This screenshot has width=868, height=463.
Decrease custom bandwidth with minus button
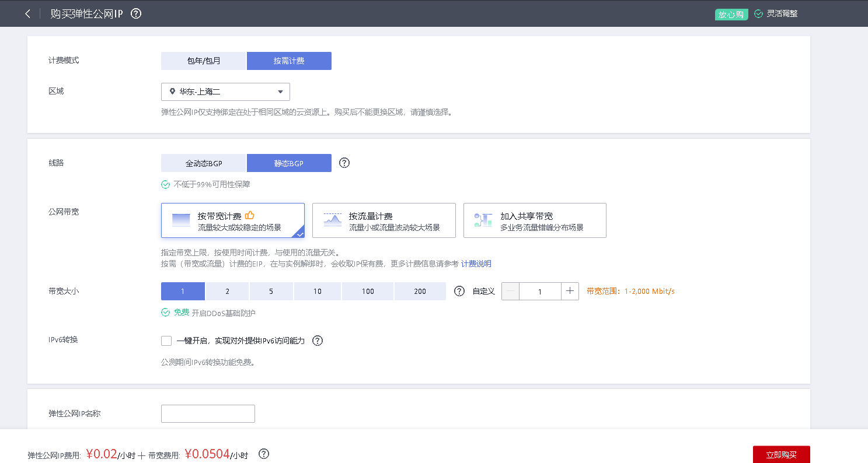pyautogui.click(x=510, y=291)
